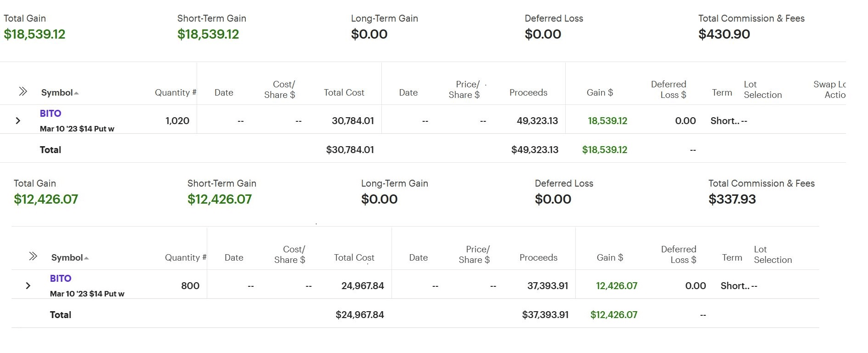The height and width of the screenshot is (353, 868).
Task: Open the BITO symbol link with 30,784.01 cost
Action: coord(51,114)
